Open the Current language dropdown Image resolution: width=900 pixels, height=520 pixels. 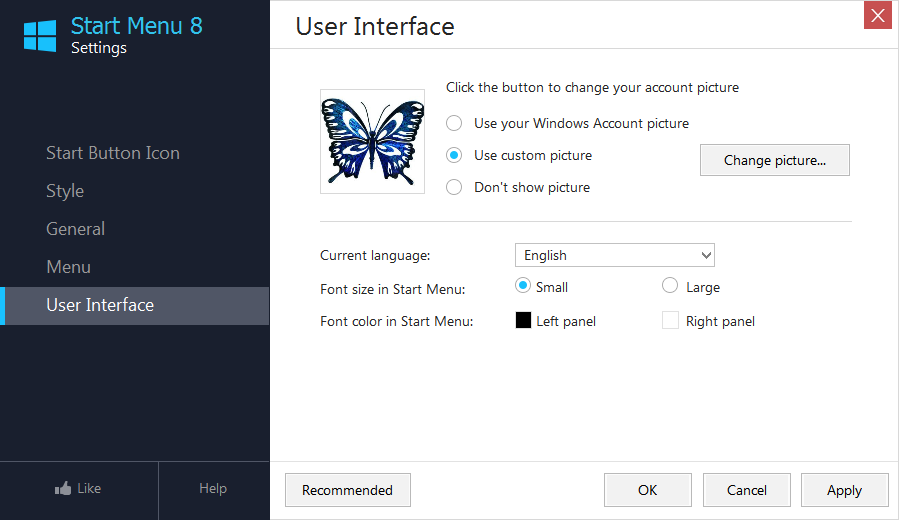coord(615,255)
